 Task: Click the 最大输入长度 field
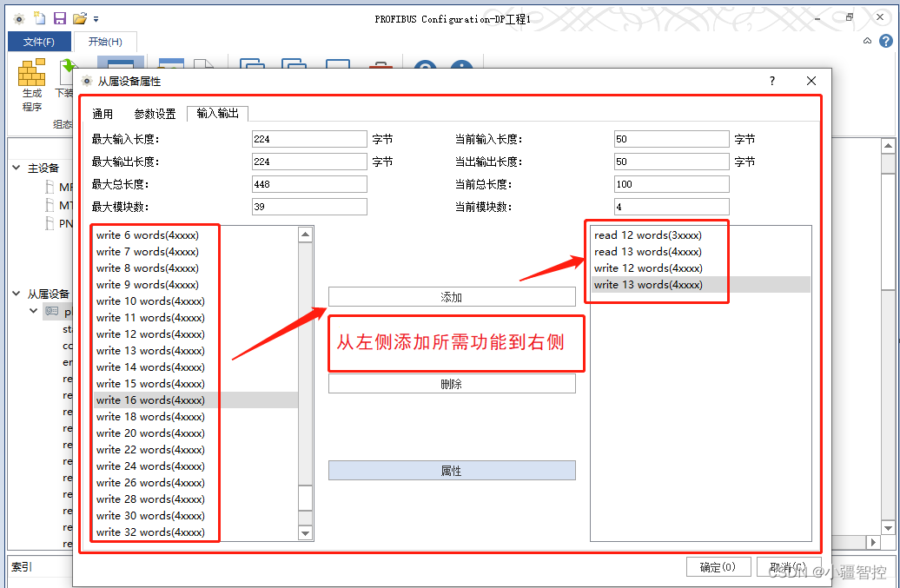(x=309, y=139)
